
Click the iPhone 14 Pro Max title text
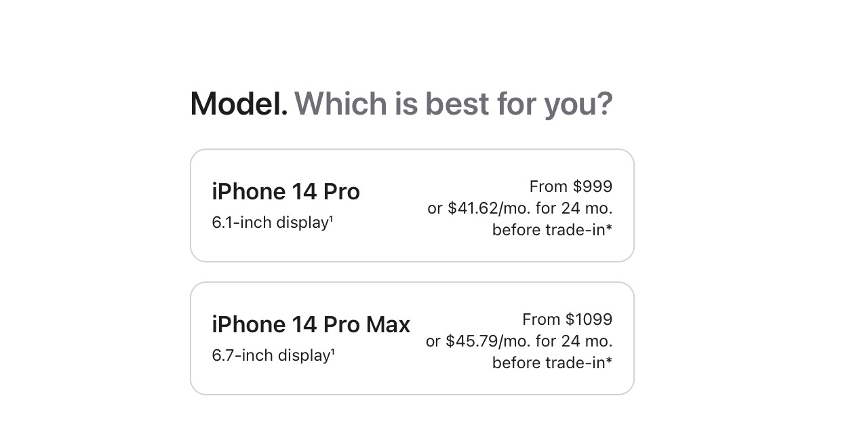(x=311, y=324)
